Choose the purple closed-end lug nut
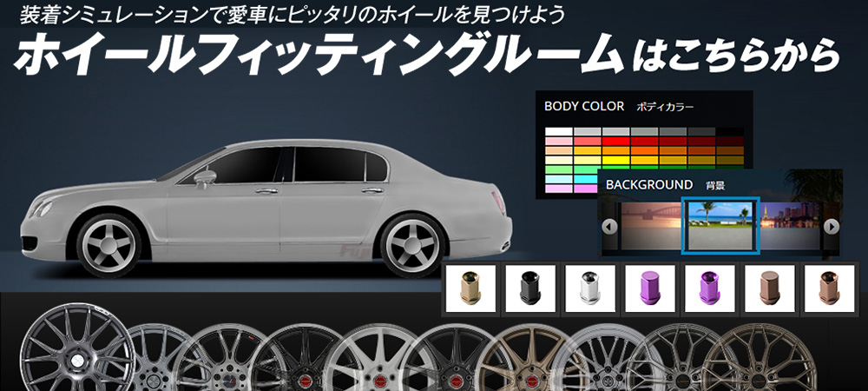 650,289
